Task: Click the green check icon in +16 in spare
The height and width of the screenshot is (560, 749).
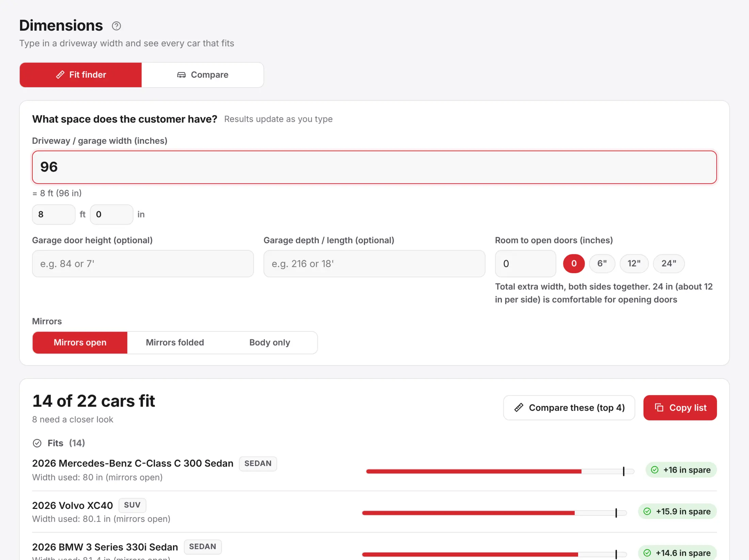Action: click(655, 470)
